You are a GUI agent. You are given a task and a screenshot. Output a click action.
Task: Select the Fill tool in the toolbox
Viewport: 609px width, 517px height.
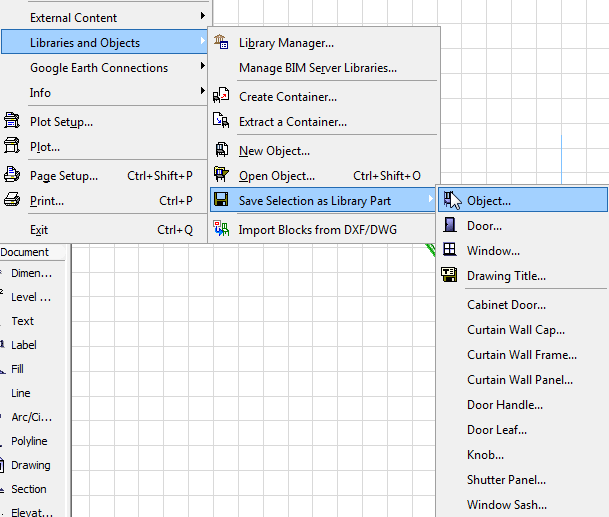point(17,369)
